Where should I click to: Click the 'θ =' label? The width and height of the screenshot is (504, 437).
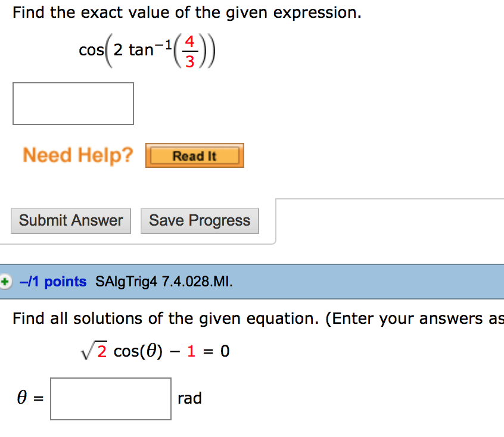(30, 398)
